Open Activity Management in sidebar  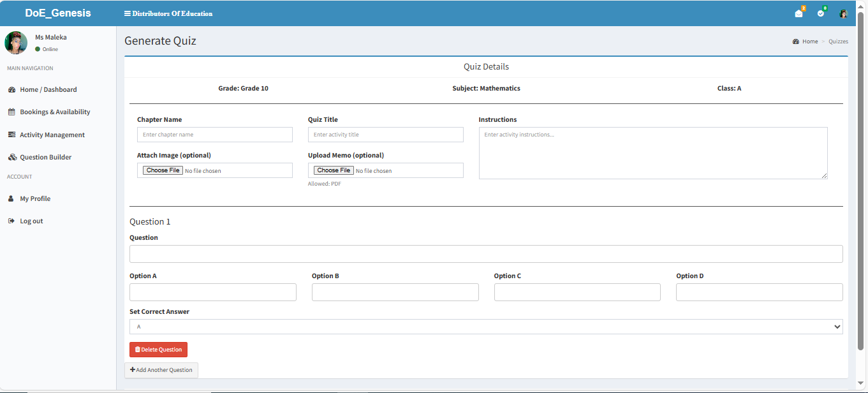52,135
